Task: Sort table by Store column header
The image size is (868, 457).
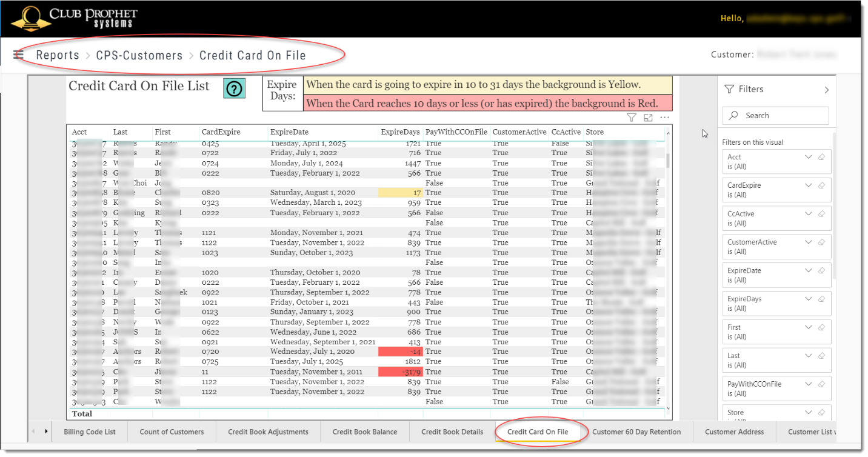Action: [x=595, y=132]
